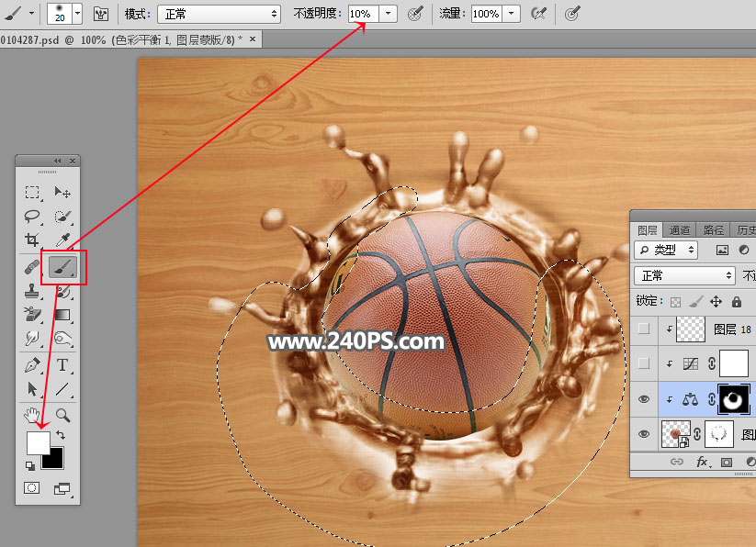Select the Pen tool
This screenshot has height=547, width=756.
coord(32,365)
